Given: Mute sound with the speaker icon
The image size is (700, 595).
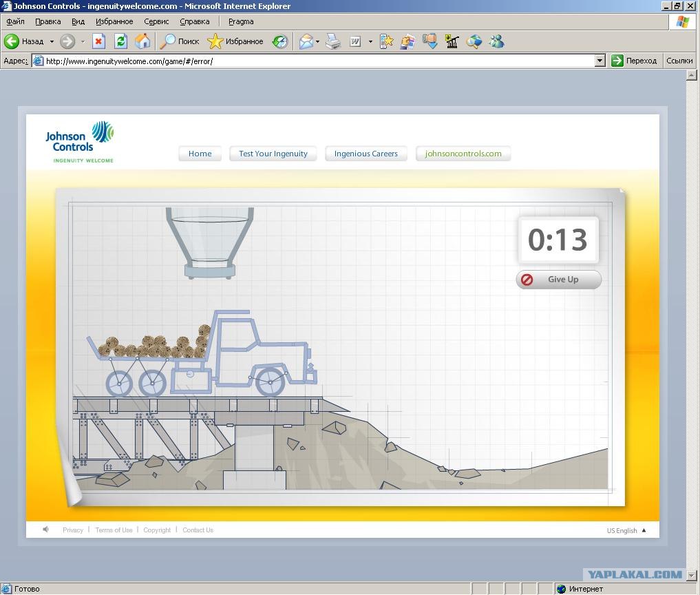Looking at the screenshot, I should [45, 530].
